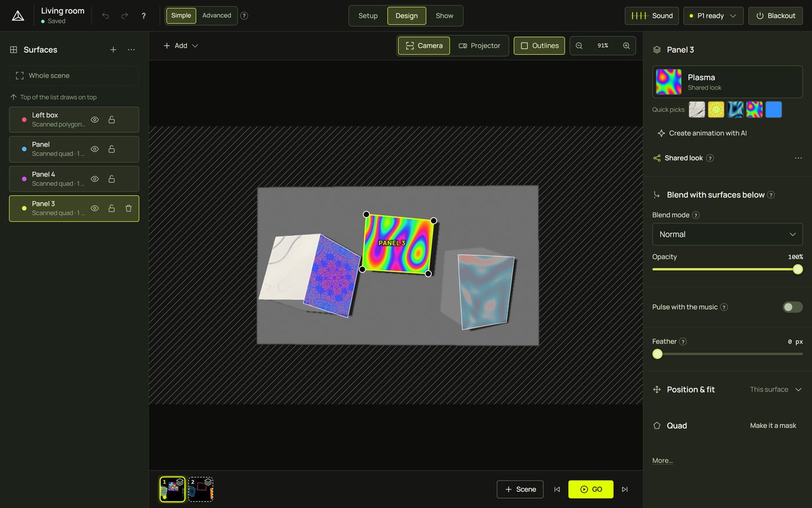The height and width of the screenshot is (508, 812).
Task: Select scene 2 thumbnail
Action: pos(201,489)
